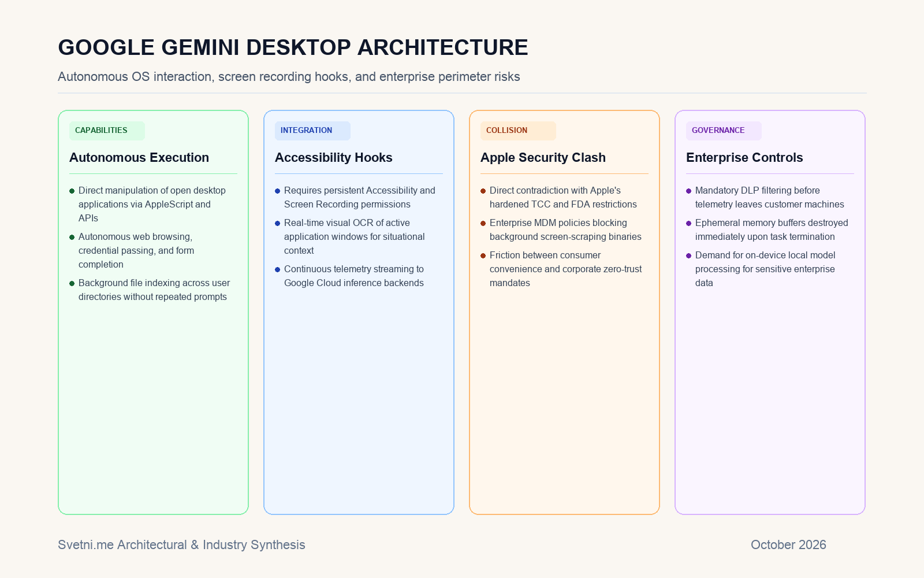Select the Accessibility Hooks heading
The image size is (924, 578).
tap(334, 157)
